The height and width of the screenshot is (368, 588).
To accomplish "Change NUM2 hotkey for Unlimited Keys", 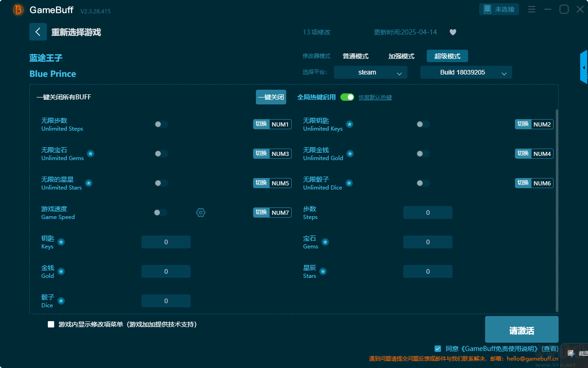I will click(x=534, y=124).
